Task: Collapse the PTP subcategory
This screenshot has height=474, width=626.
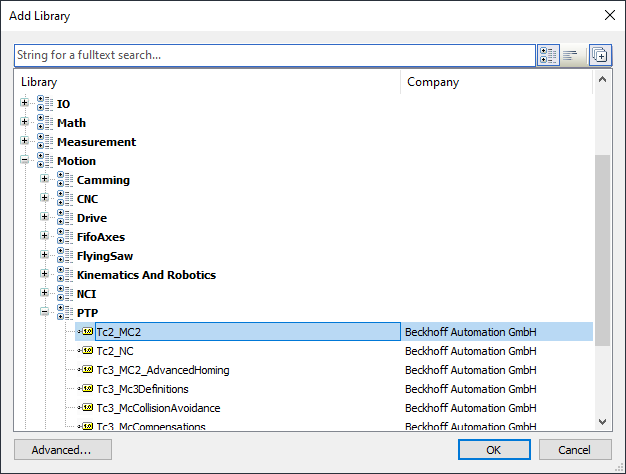Action: pyautogui.click(x=44, y=312)
